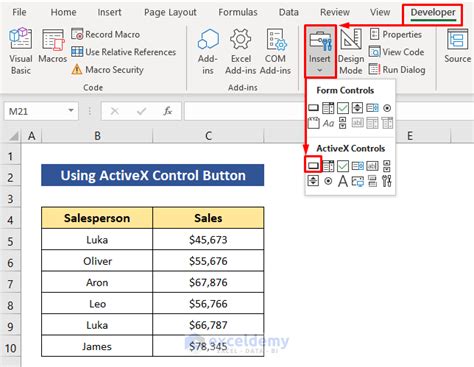Insert ActiveX Combo Box

pos(328,165)
